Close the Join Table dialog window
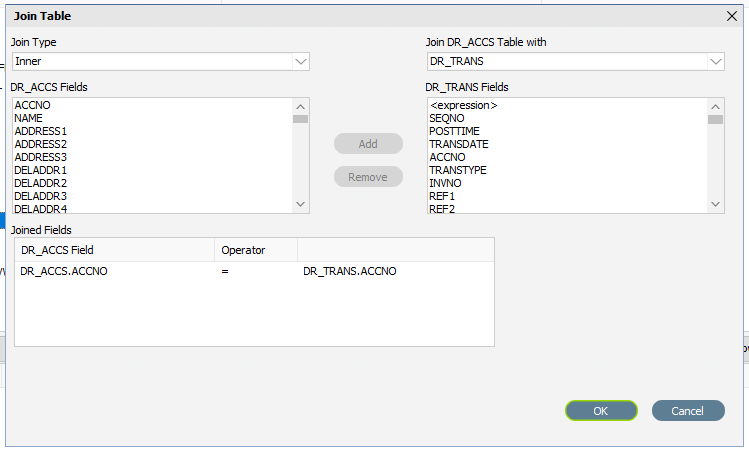749x452 pixels. (x=732, y=16)
